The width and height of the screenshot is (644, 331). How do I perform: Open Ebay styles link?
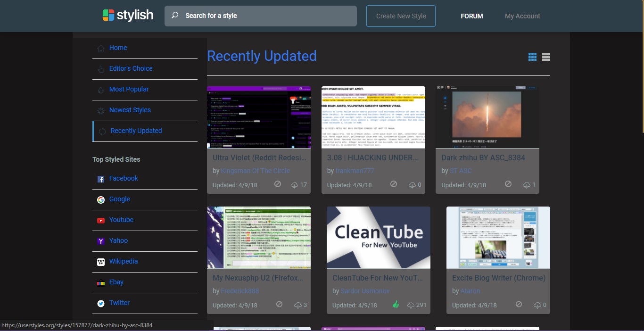point(116,282)
